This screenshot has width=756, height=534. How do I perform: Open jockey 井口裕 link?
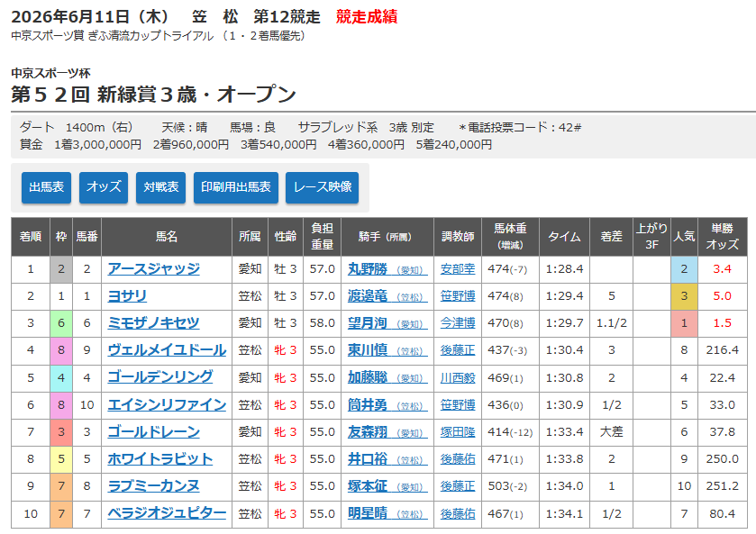(x=387, y=459)
